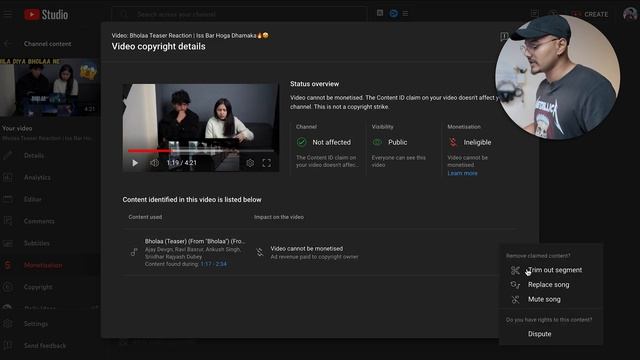Viewport: 640px width, 360px height.
Task: Click the Impact on the video column header
Action: (x=279, y=217)
